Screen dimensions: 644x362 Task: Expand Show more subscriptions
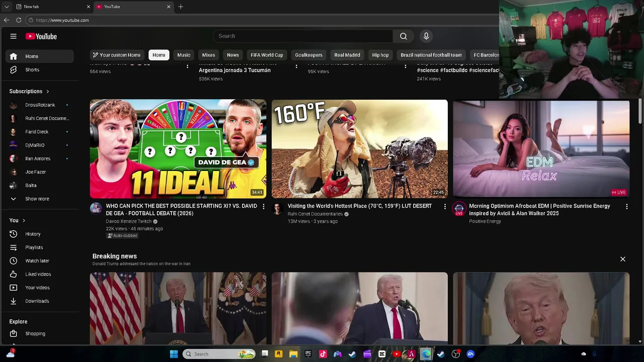pyautogui.click(x=40, y=199)
